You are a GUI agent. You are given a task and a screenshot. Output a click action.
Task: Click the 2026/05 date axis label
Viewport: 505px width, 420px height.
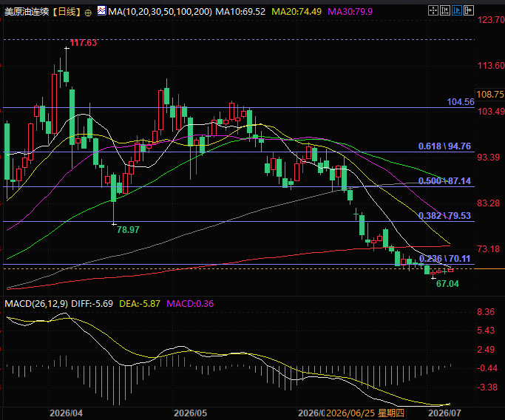(x=190, y=413)
